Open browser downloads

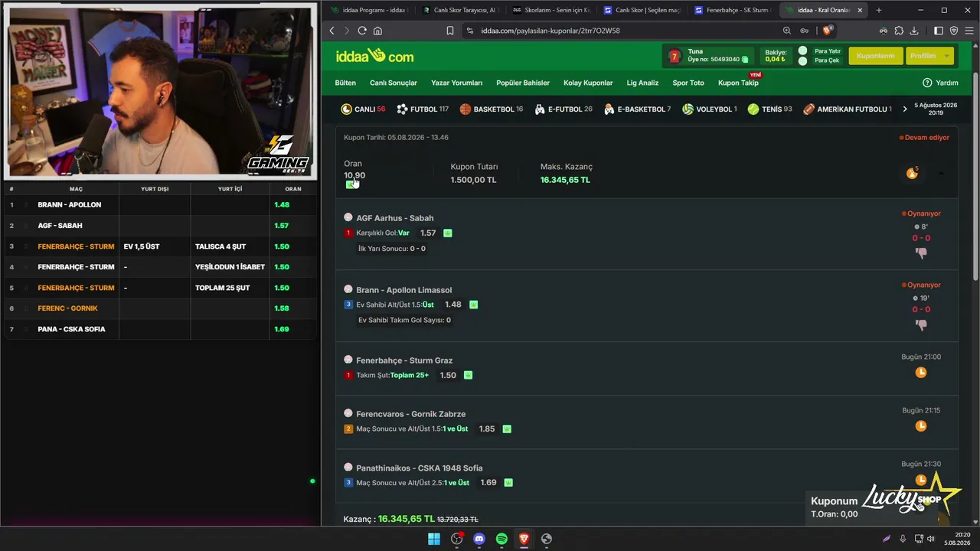pos(914,31)
